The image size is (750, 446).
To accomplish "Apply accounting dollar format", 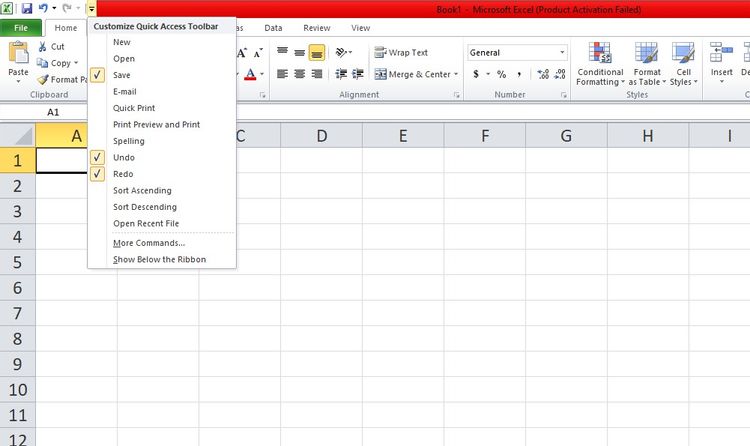I will 476,74.
